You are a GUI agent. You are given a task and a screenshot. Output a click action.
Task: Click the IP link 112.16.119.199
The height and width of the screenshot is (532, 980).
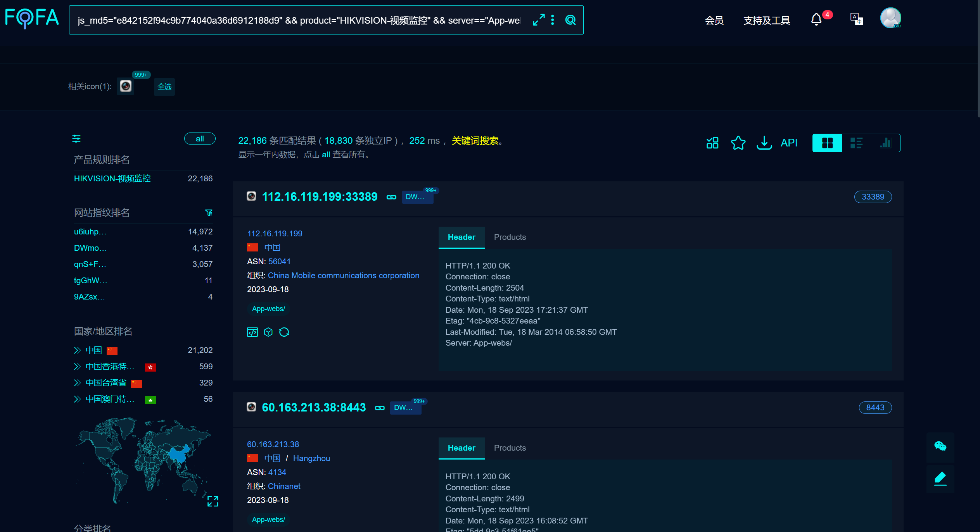275,234
